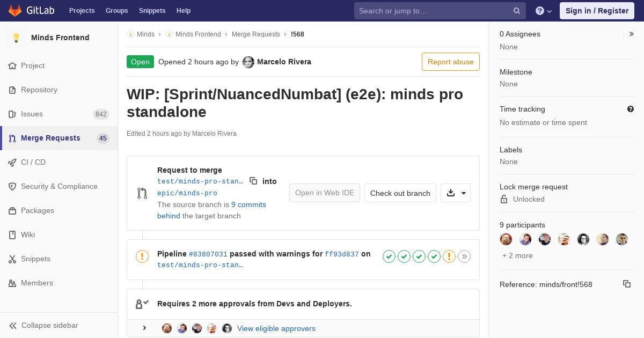Click the !568 breadcrumb
The width and height of the screenshot is (644, 338).
point(297,34)
